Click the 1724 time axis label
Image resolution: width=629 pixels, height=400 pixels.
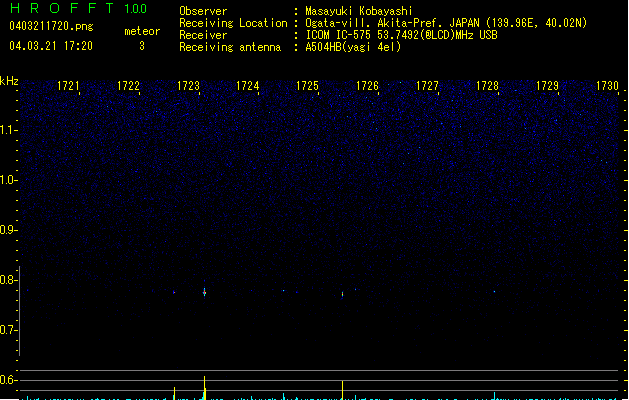tap(248, 86)
